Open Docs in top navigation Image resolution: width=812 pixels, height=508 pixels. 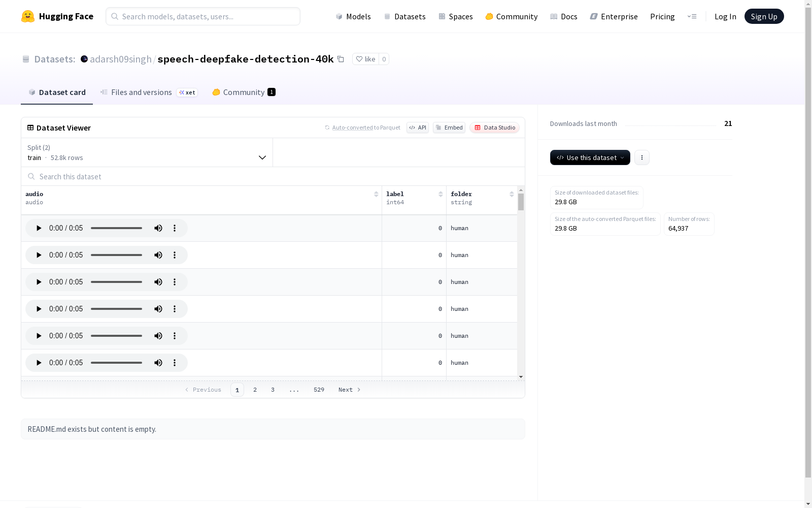click(564, 16)
